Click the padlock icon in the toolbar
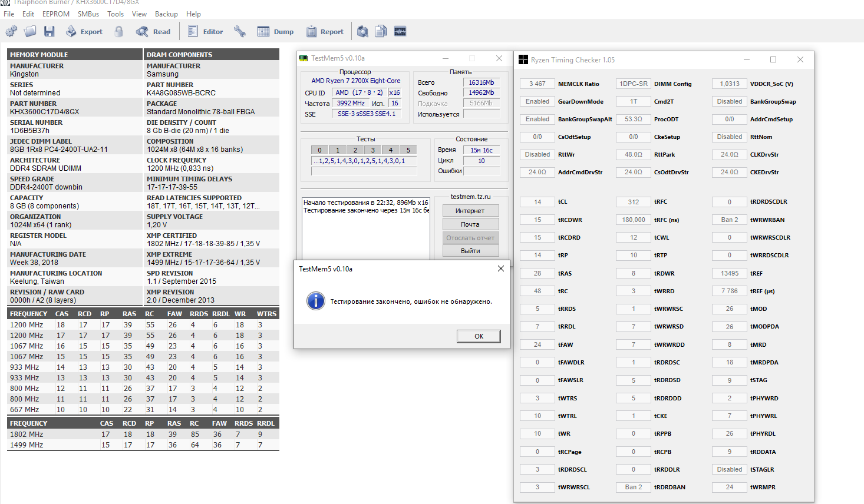 [x=118, y=31]
